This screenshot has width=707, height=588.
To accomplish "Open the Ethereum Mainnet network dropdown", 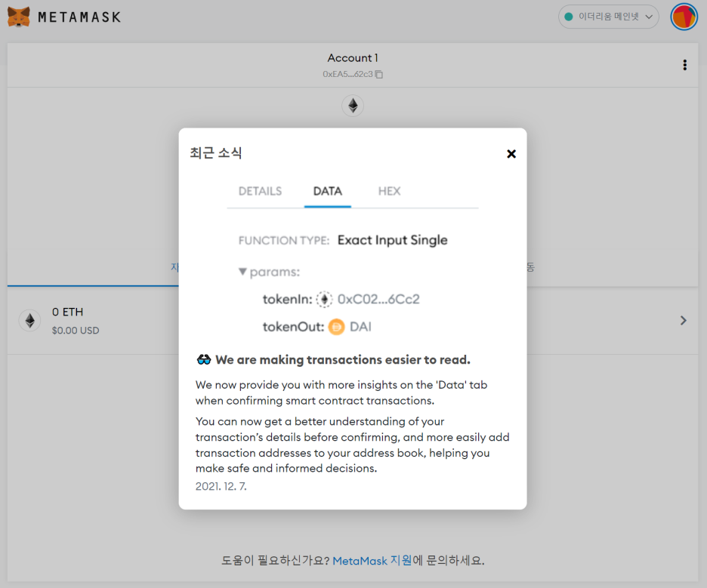I will click(608, 17).
